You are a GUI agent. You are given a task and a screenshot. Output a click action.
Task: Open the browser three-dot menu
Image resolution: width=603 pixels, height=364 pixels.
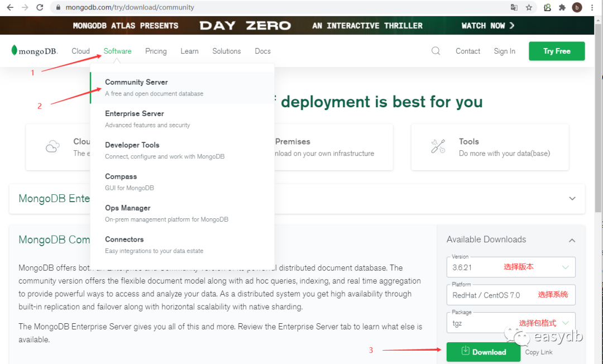(x=592, y=7)
